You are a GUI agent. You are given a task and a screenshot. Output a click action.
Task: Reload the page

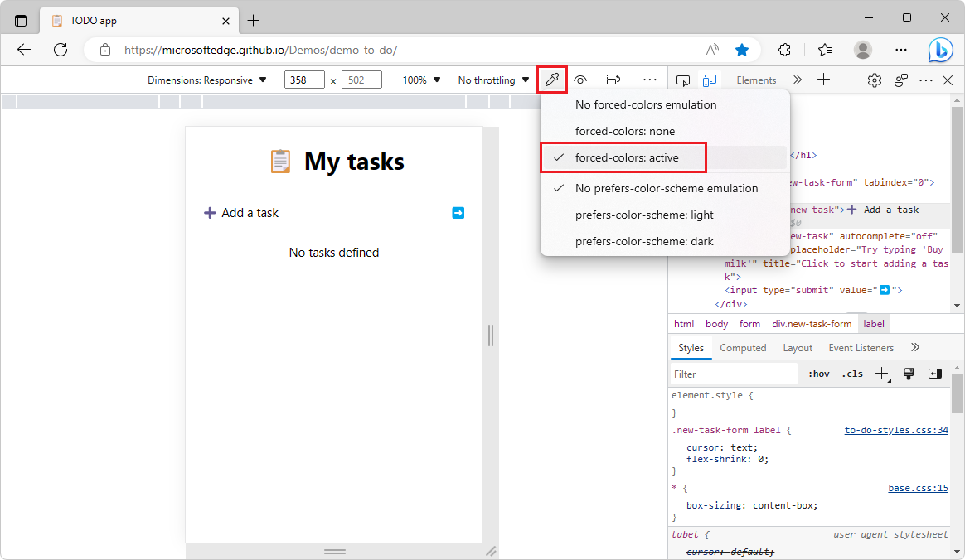point(61,50)
